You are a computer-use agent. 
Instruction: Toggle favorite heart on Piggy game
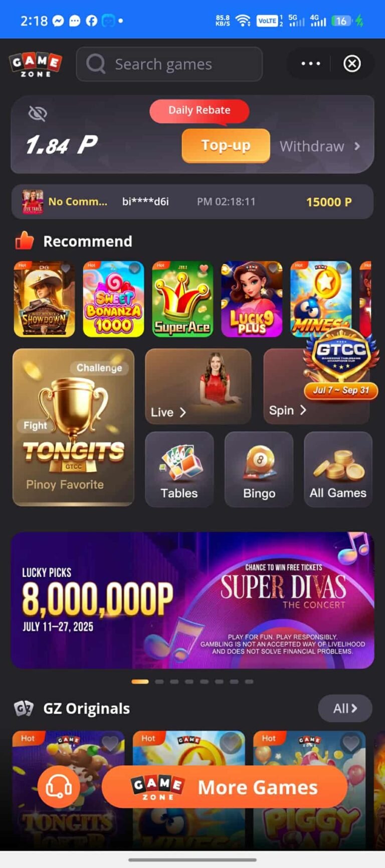coord(351,744)
